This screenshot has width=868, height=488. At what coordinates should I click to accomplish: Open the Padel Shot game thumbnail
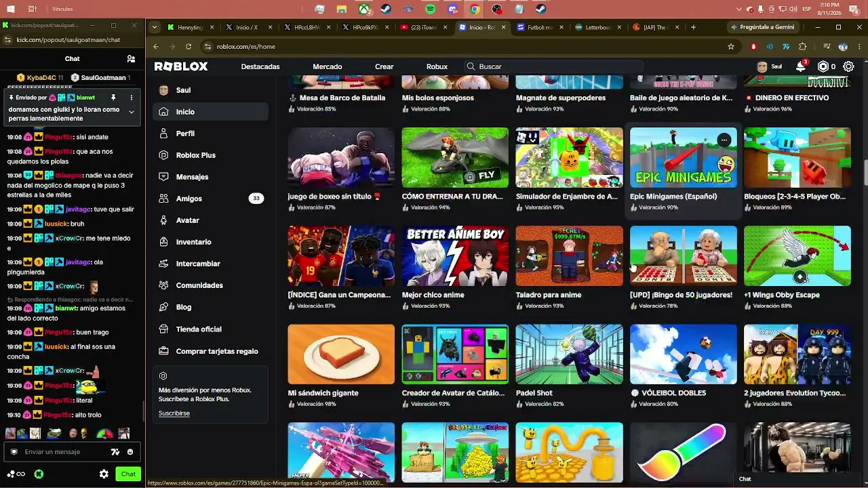pos(569,354)
